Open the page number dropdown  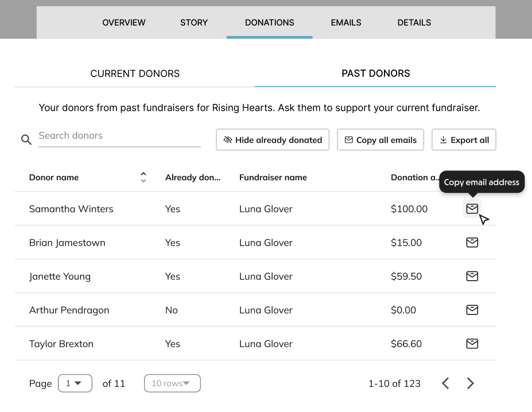(x=75, y=383)
